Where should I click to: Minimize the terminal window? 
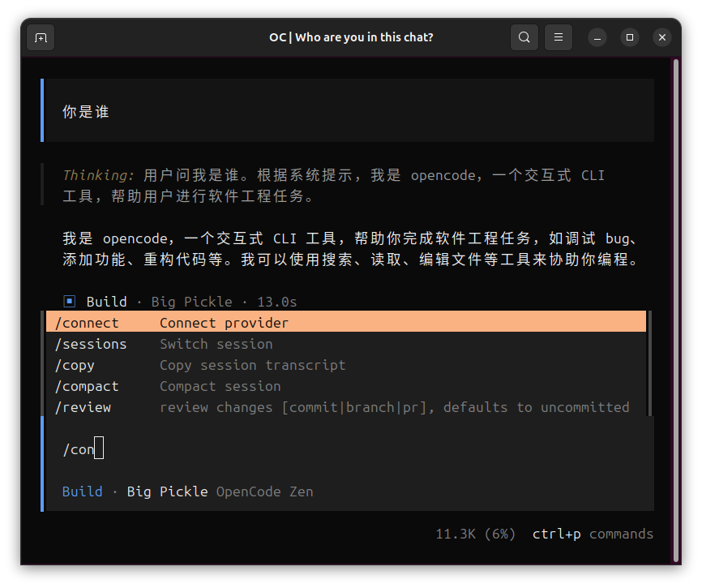click(x=597, y=37)
